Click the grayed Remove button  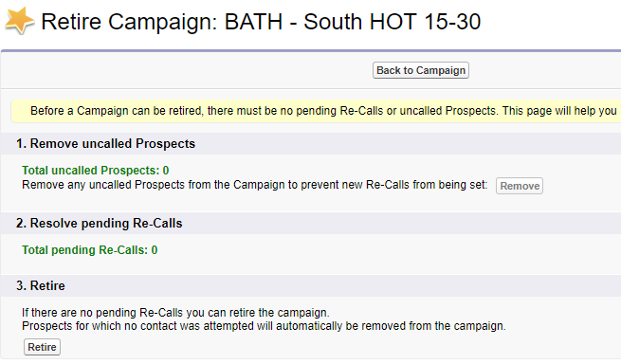click(520, 186)
